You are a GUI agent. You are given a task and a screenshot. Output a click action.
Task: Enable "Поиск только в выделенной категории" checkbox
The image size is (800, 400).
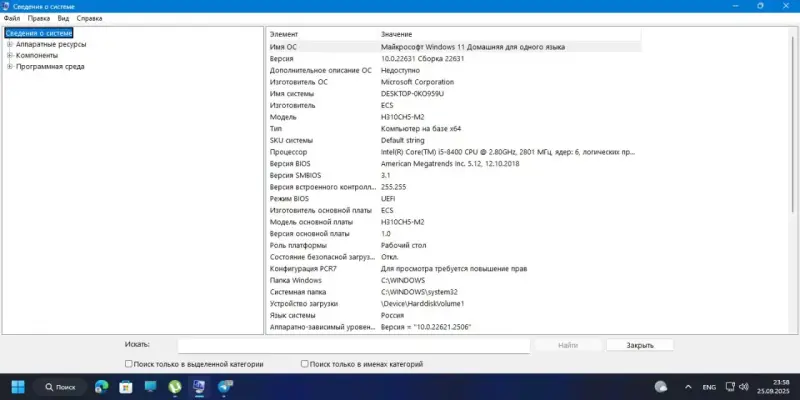[129, 364]
